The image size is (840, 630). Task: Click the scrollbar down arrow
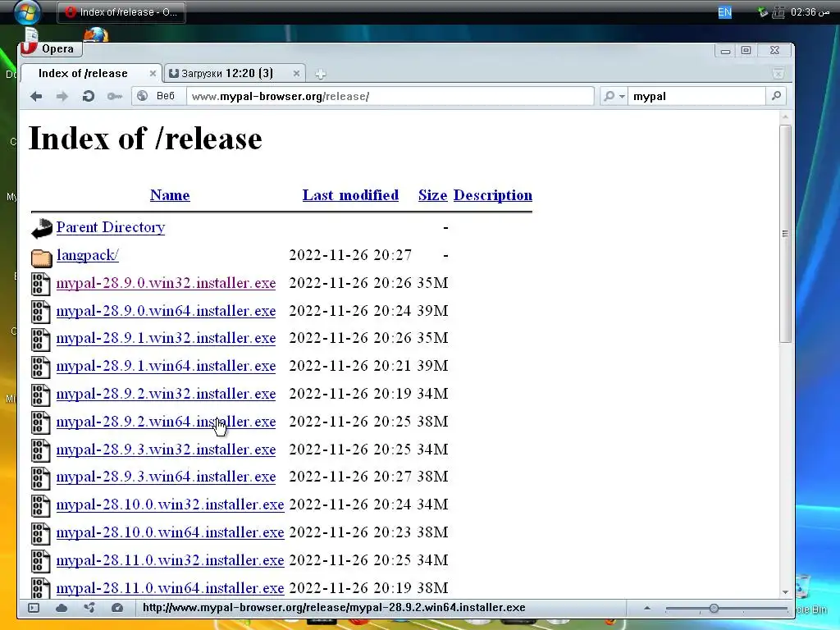coord(785,592)
